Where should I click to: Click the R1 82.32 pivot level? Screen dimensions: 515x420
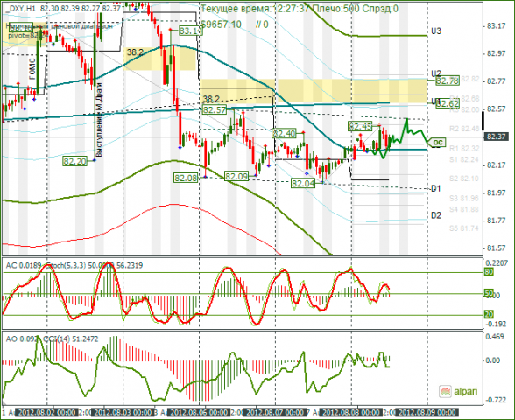coord(464,149)
